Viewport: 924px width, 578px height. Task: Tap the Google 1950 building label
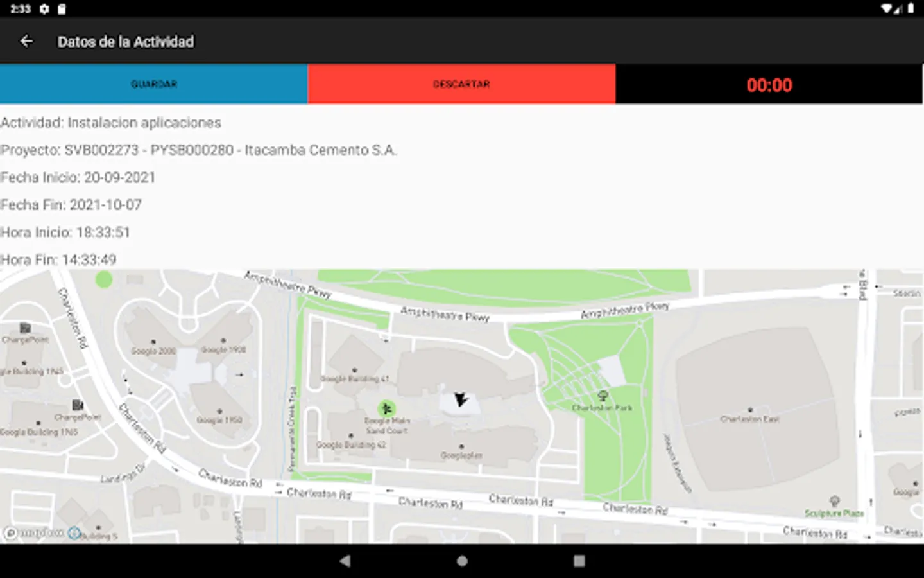pyautogui.click(x=219, y=420)
